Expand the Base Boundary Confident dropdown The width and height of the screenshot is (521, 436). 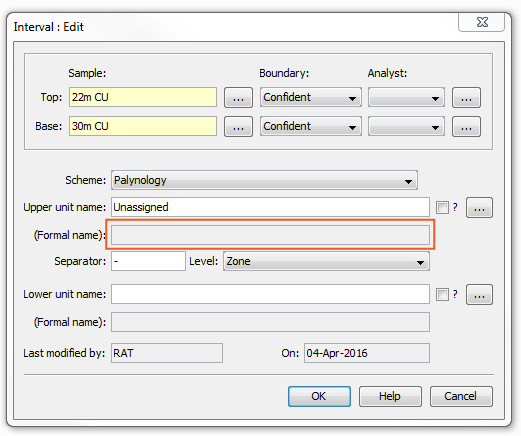311,126
